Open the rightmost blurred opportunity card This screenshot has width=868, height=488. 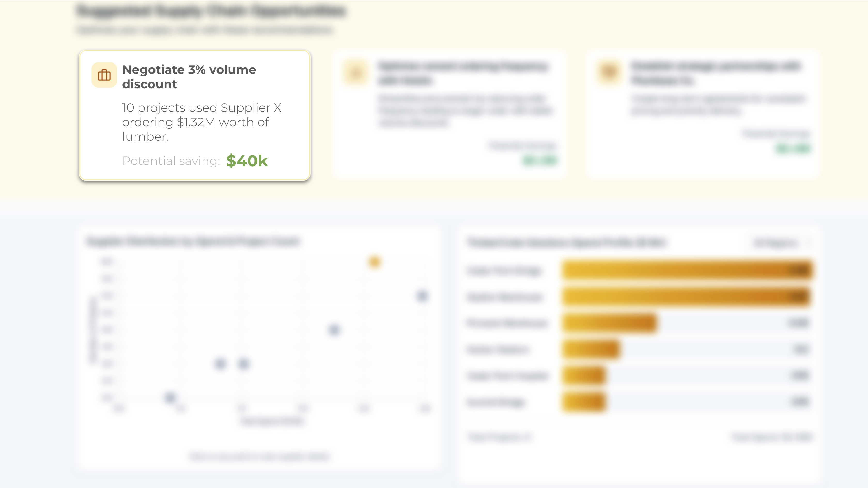[702, 114]
